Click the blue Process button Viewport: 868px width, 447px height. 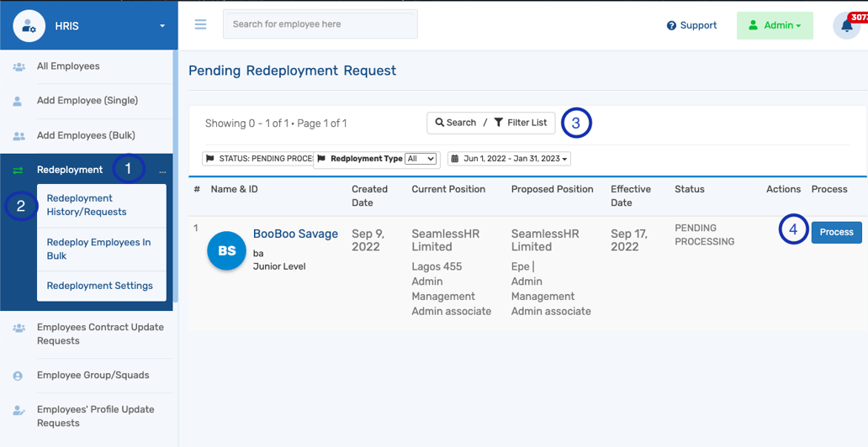[836, 232]
